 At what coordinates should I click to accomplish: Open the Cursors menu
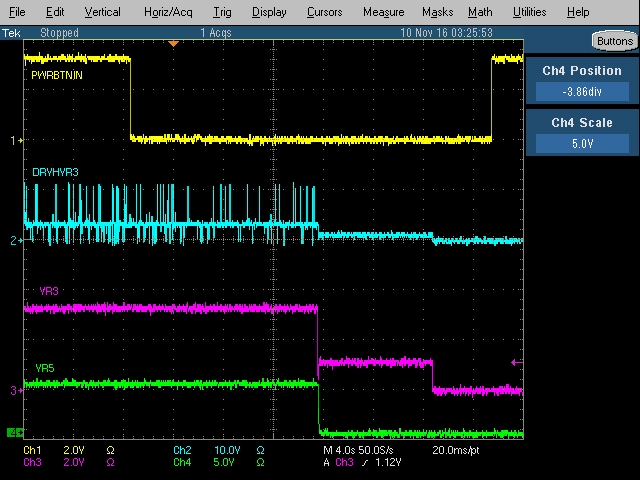(324, 12)
